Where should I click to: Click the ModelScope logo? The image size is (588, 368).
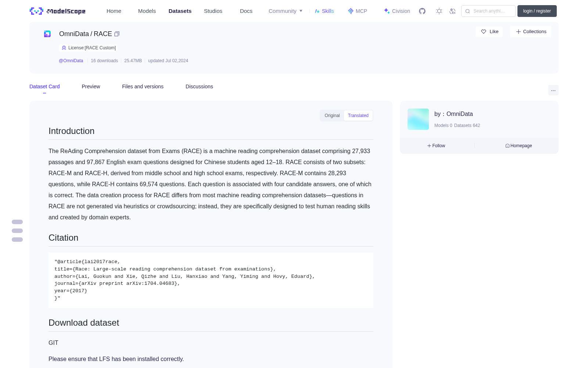(x=57, y=11)
